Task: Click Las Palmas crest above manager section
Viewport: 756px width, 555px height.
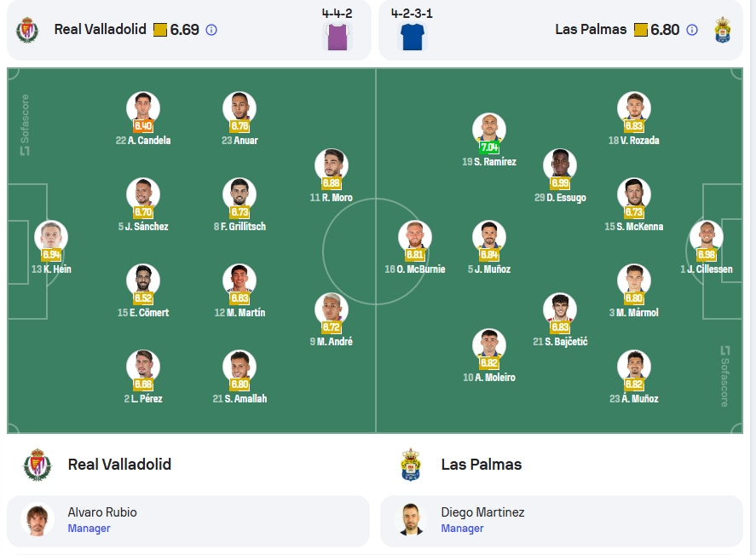Action: point(411,465)
